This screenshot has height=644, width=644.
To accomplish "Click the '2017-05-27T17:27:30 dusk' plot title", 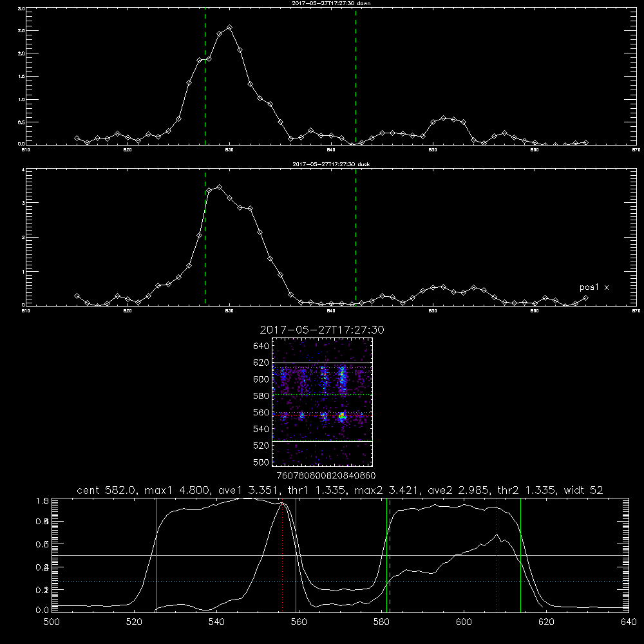I will [331, 164].
